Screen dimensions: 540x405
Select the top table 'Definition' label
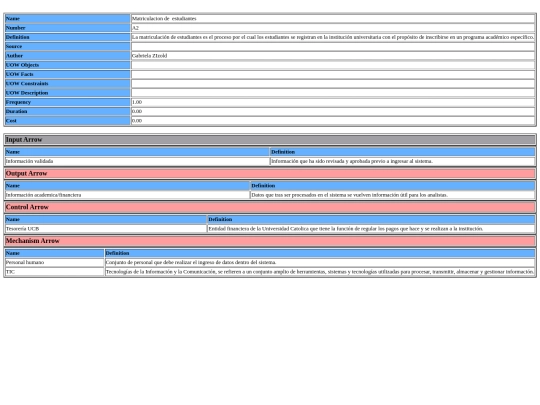68,37
